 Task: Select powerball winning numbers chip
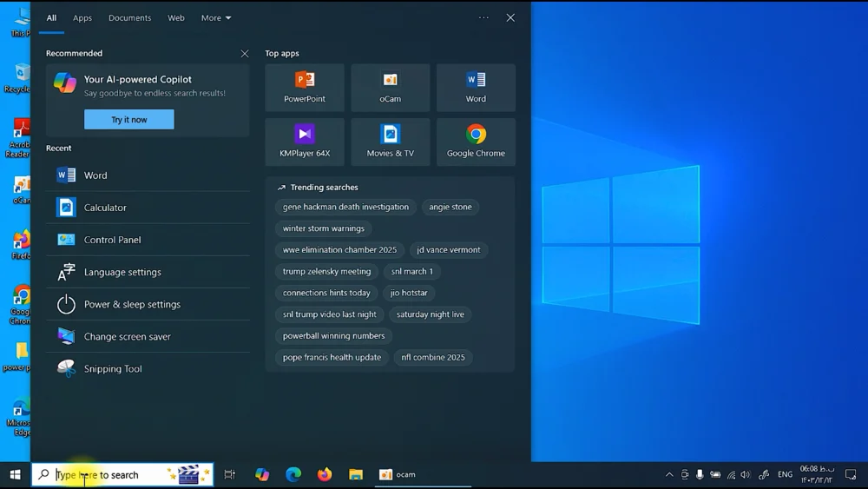coord(333,335)
